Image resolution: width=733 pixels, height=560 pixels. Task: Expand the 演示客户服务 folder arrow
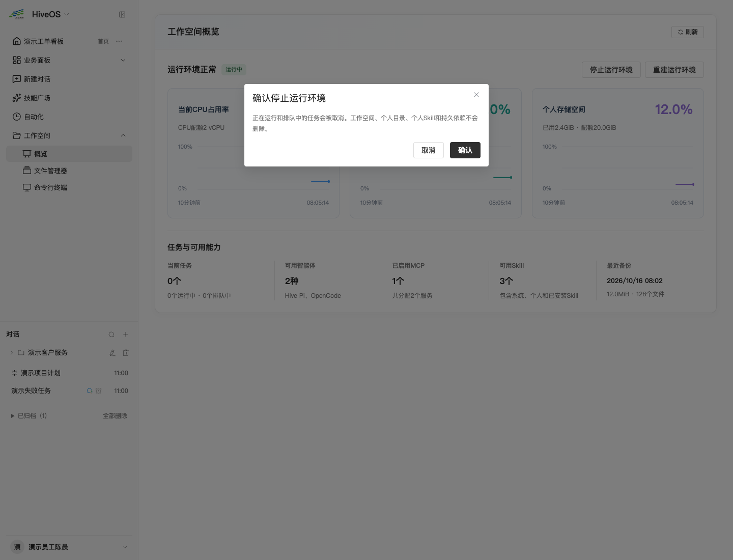12,353
